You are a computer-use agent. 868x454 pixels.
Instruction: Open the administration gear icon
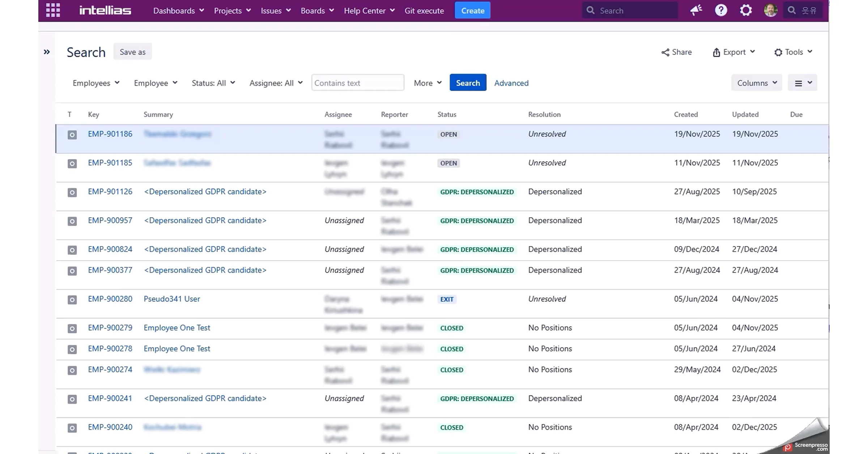pos(746,10)
